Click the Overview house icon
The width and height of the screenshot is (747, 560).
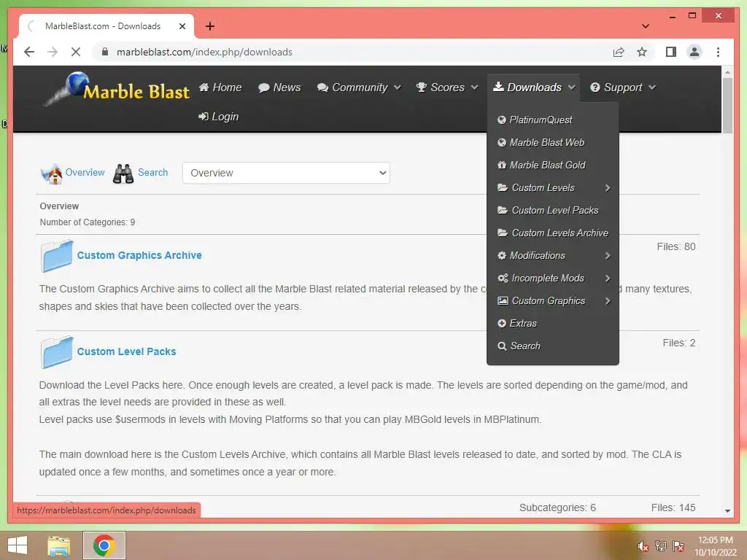point(52,174)
